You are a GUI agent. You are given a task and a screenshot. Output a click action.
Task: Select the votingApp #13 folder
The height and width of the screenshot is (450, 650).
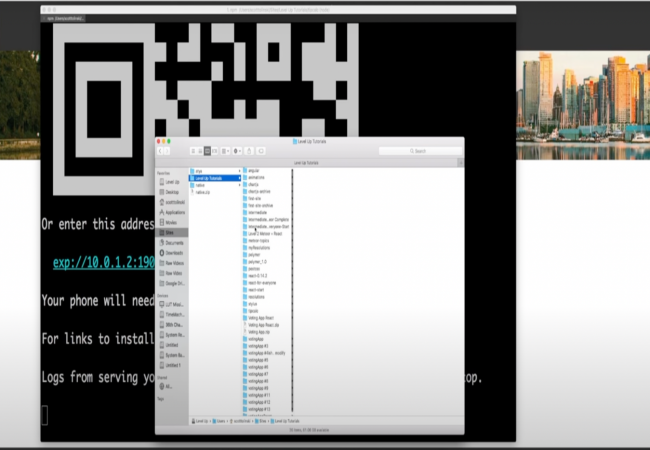click(x=257, y=410)
